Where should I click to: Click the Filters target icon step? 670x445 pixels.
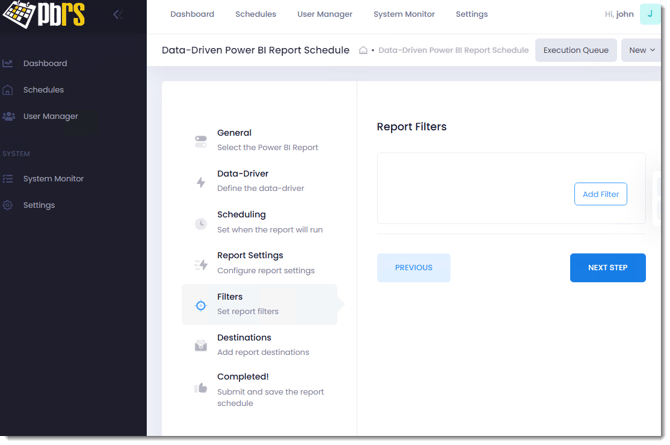pos(201,305)
